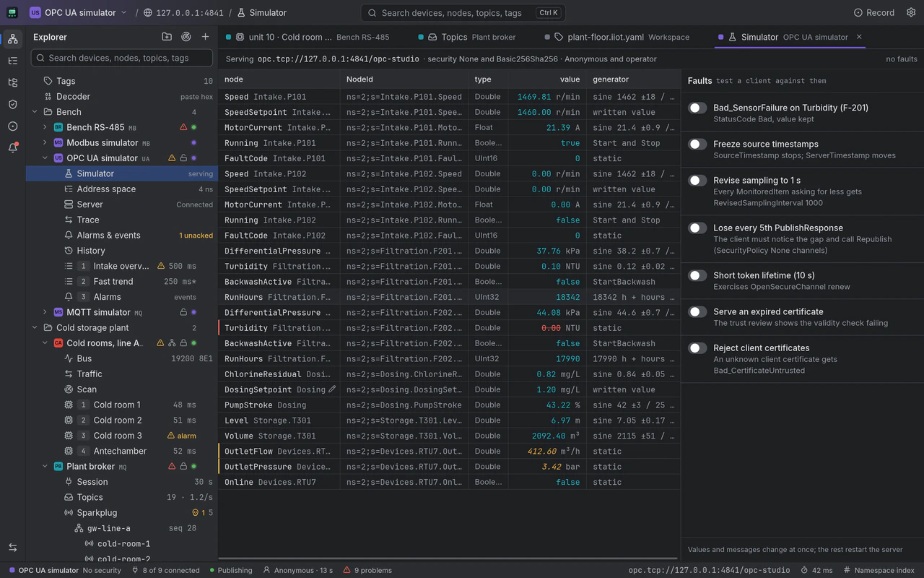Click the 9 problems status bar entry

coord(367,570)
